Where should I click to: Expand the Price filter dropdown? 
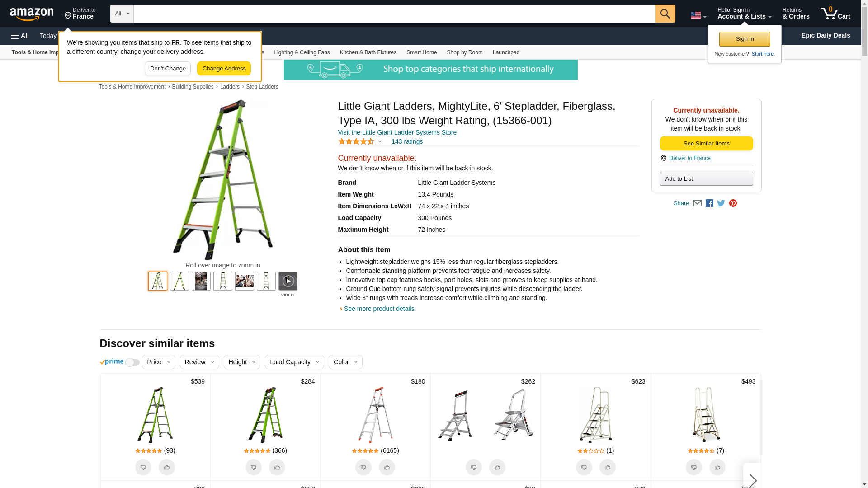[x=158, y=362]
